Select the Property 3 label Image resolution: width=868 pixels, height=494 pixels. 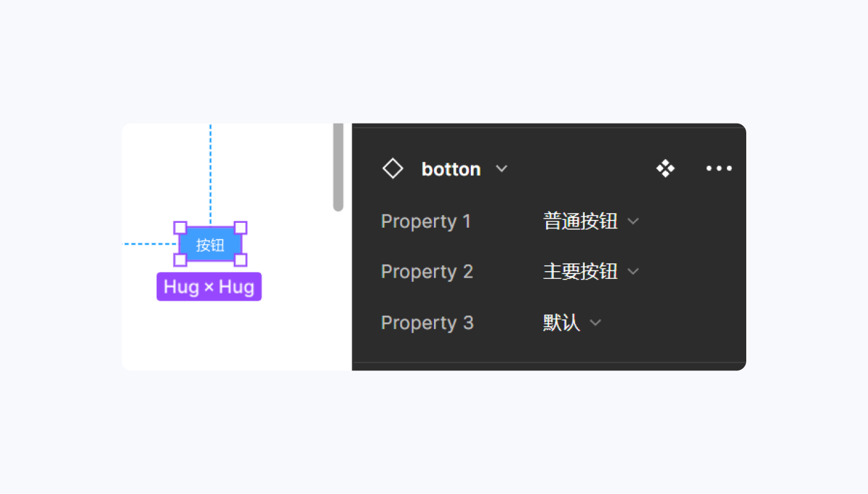pos(427,323)
